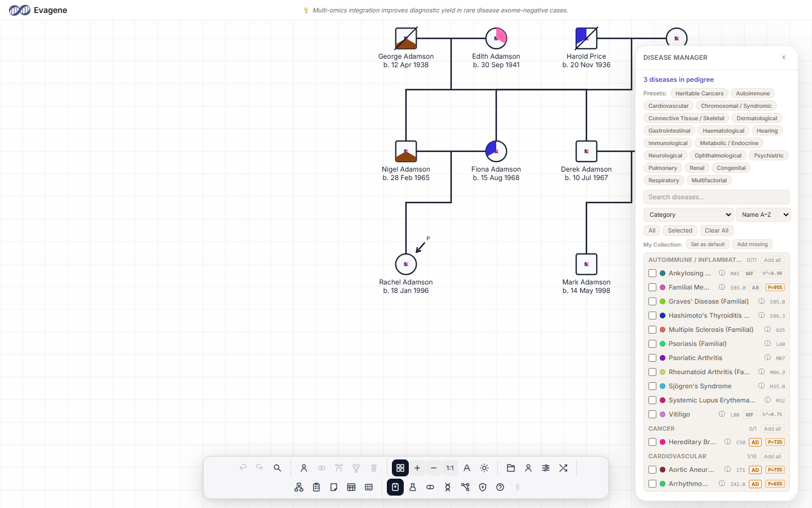Click Add all for Autoimmune / Inflammatory
The width and height of the screenshot is (812, 508).
coord(773,260)
